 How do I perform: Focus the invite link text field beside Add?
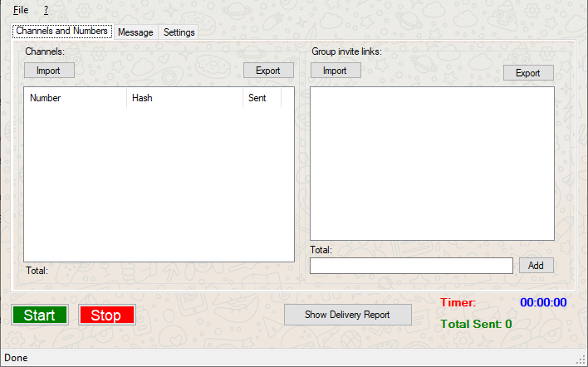411,266
